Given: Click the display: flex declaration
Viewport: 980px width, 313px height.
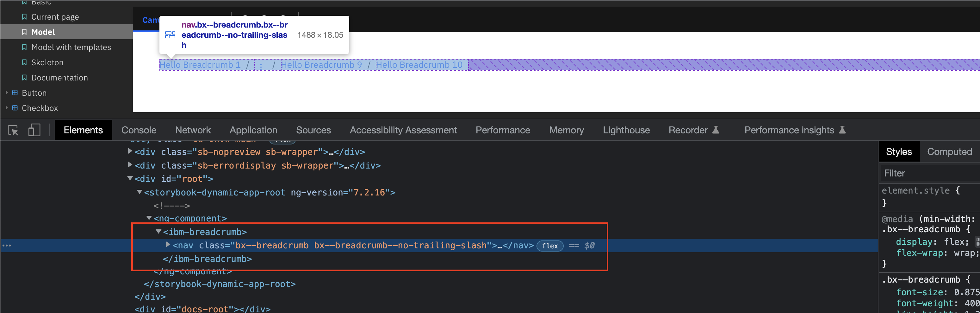Looking at the screenshot, I should [932, 242].
